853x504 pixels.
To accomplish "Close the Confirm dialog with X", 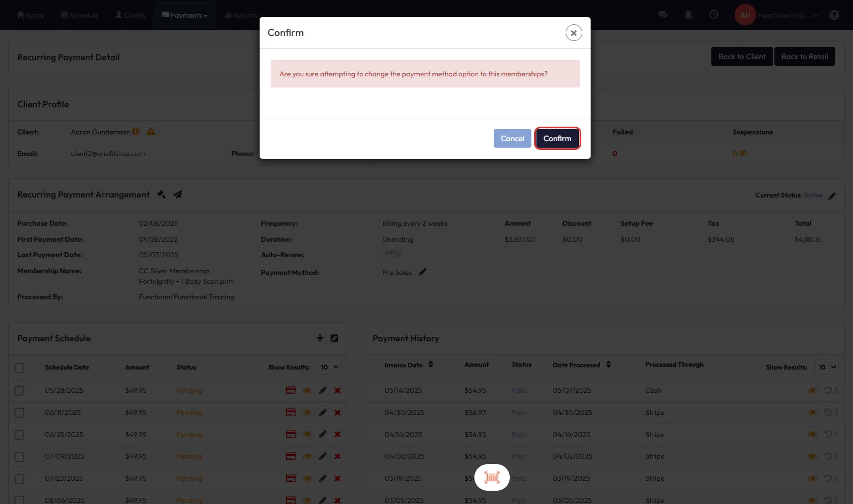I will pos(573,33).
